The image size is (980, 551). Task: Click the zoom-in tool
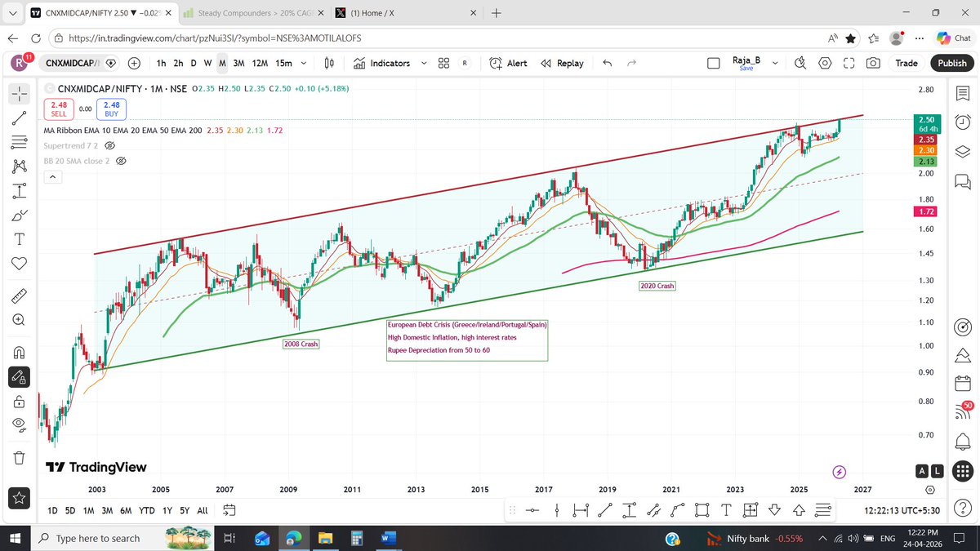[x=20, y=319]
